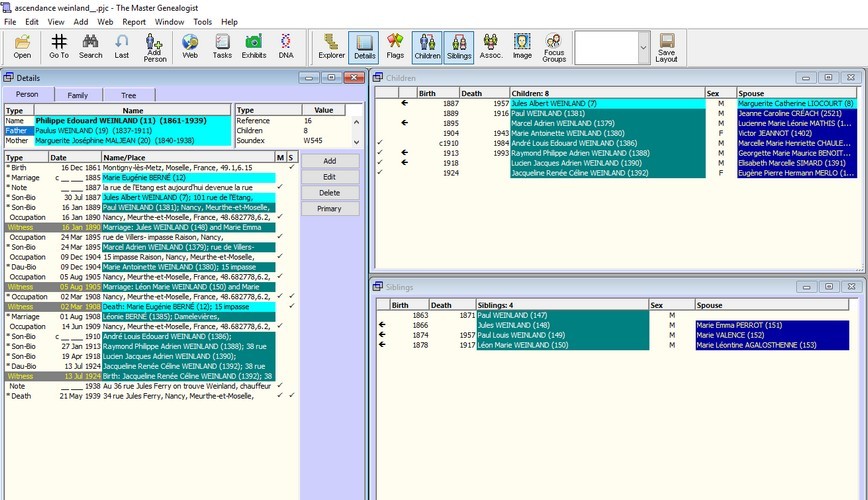Toggle the Details window button

(x=364, y=46)
